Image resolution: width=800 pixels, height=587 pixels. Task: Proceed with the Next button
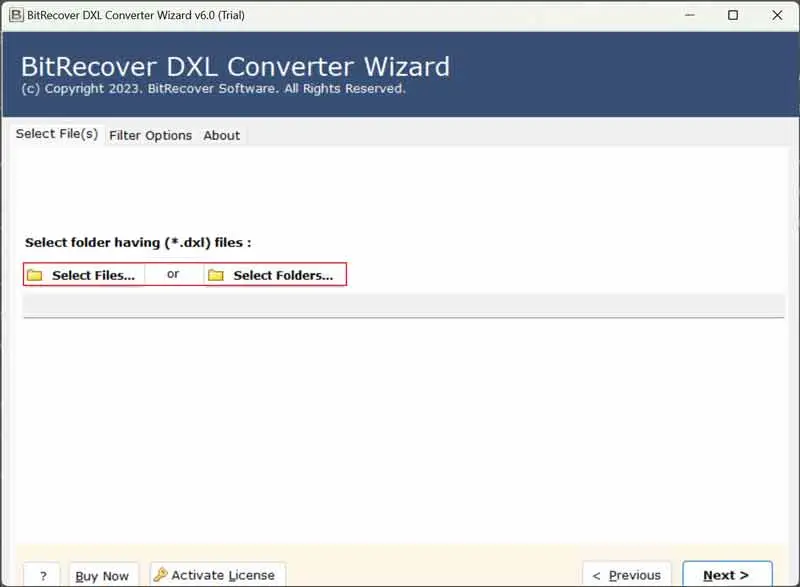pyautogui.click(x=726, y=575)
